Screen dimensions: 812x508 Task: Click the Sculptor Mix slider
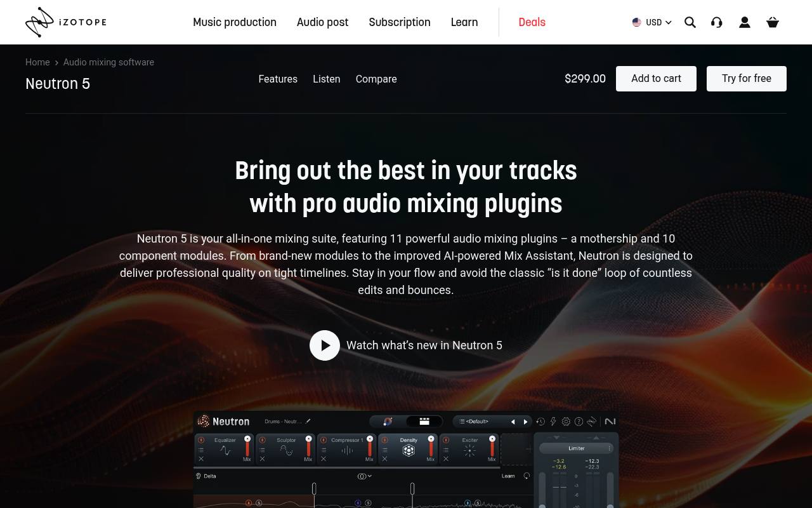308,447
